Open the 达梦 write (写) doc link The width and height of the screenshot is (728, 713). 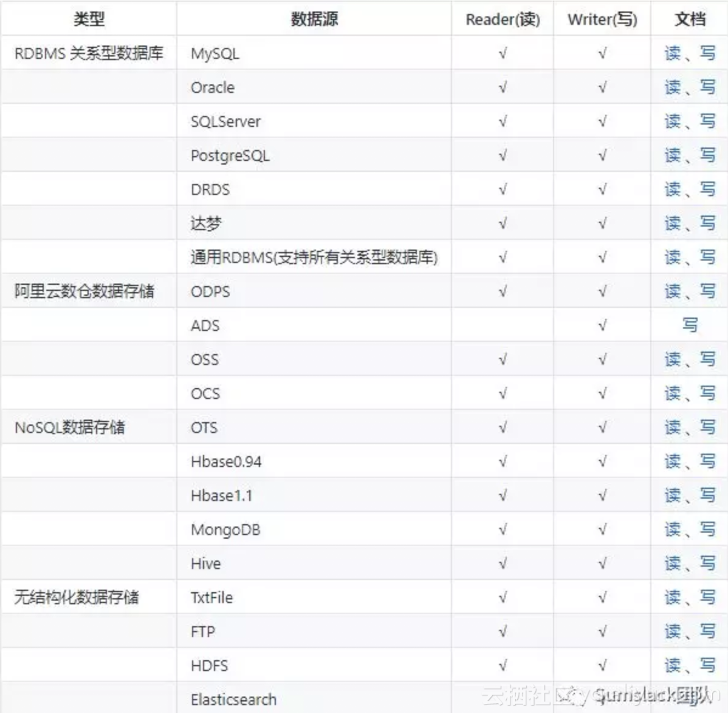pyautogui.click(x=707, y=223)
